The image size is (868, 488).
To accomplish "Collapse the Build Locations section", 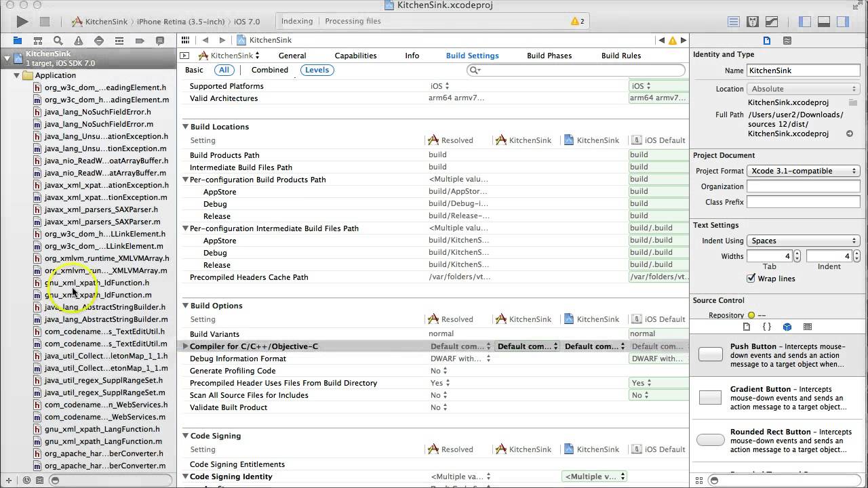I will coord(185,127).
